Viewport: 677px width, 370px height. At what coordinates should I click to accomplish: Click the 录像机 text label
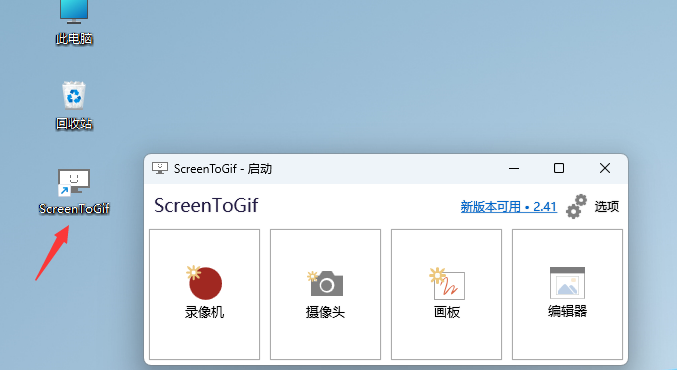(x=204, y=312)
